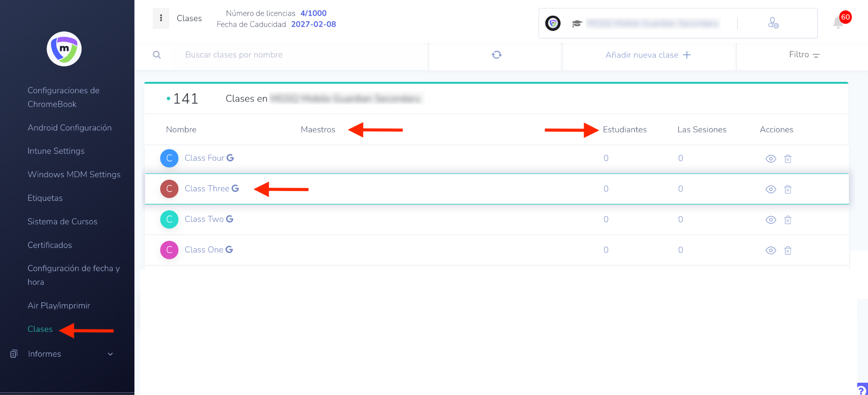This screenshot has height=395, width=868.
Task: Open the Filtro filter dropdown
Action: tap(804, 55)
